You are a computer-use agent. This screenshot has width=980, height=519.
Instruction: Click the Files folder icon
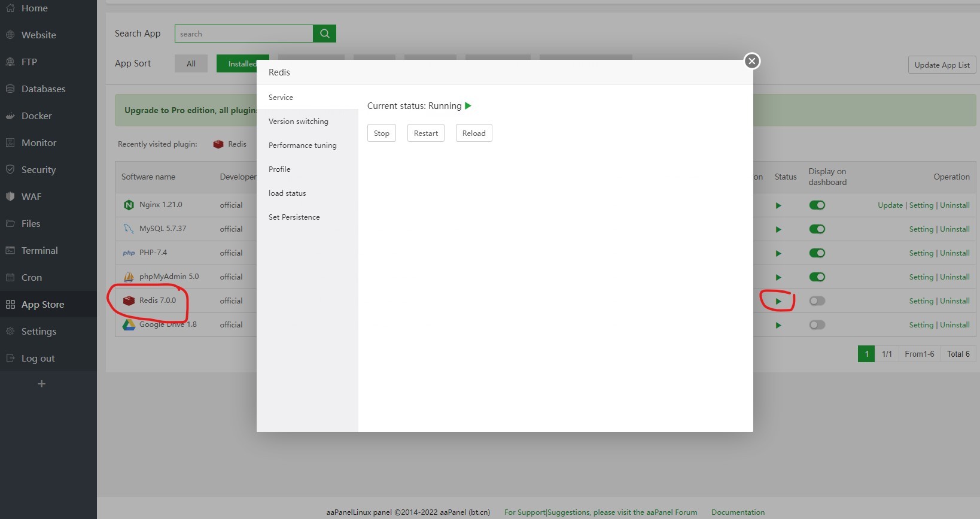click(x=10, y=223)
